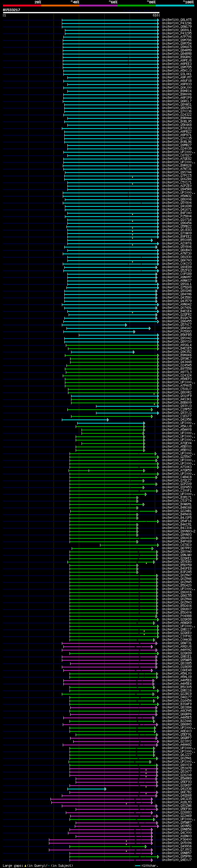Select the UniRef100_B9GRH2 label
Viewport: 197px width, 868px height.
[177, 57]
